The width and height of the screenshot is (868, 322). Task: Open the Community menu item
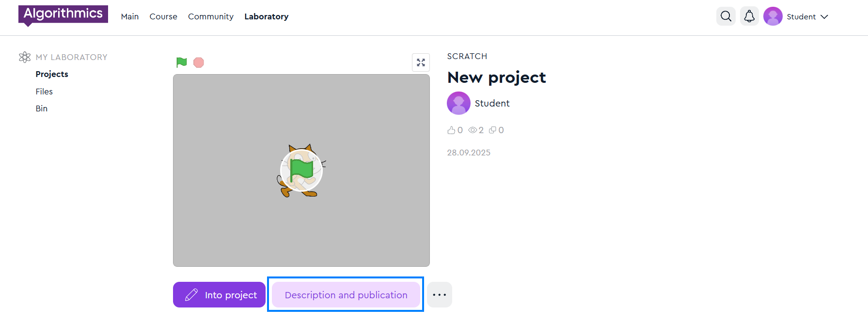[x=211, y=16]
